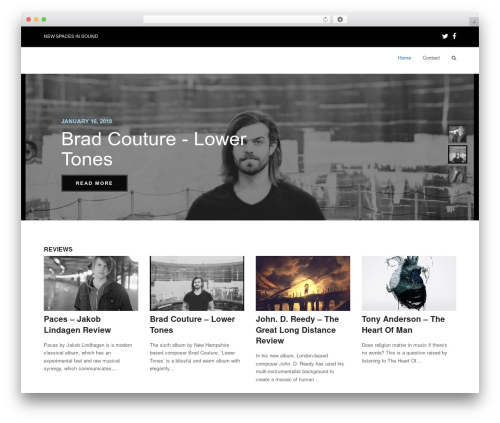Viewport: 500px width, 423px height.
Task: Open the hero title Brad Couture - Lower Tones
Action: point(154,149)
